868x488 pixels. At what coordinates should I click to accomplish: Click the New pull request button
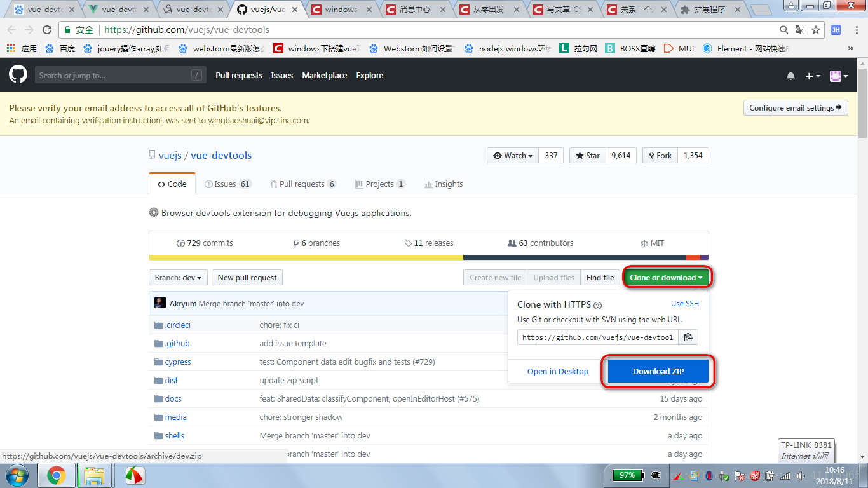[x=247, y=278]
